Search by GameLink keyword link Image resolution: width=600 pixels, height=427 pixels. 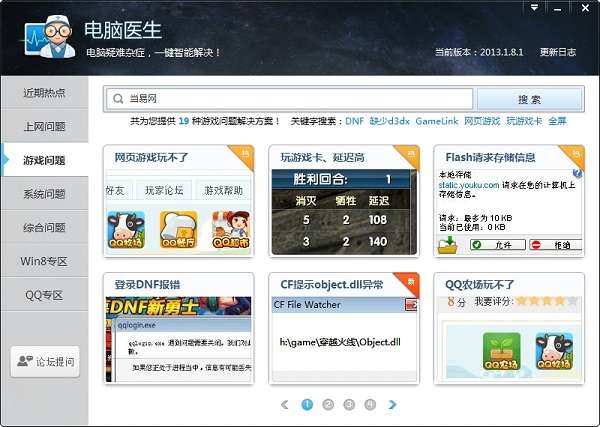pyautogui.click(x=437, y=121)
